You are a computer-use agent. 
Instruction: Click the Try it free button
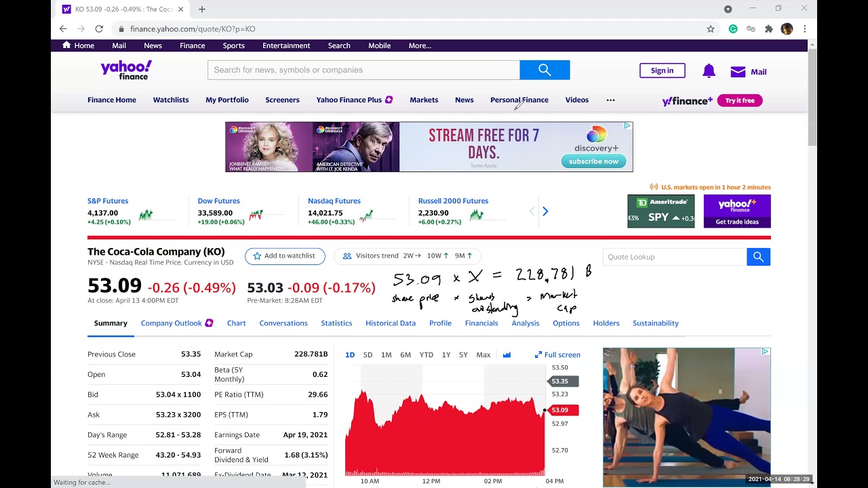coord(740,100)
